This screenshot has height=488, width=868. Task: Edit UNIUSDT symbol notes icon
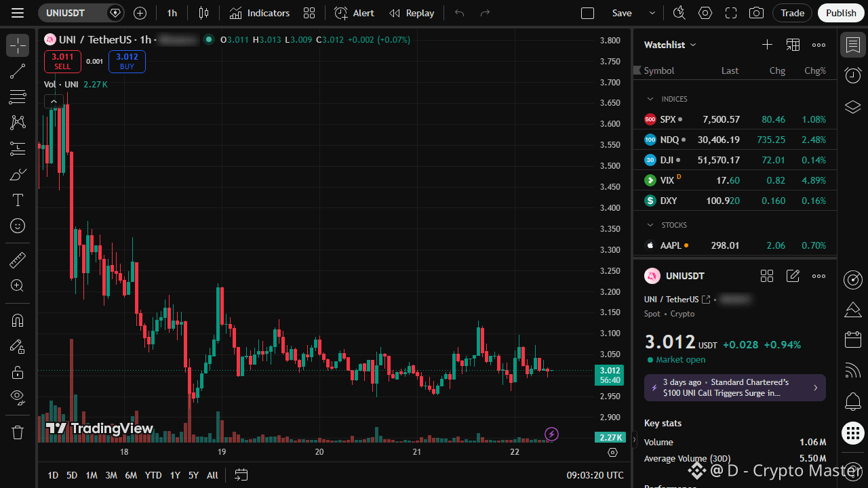[793, 276]
